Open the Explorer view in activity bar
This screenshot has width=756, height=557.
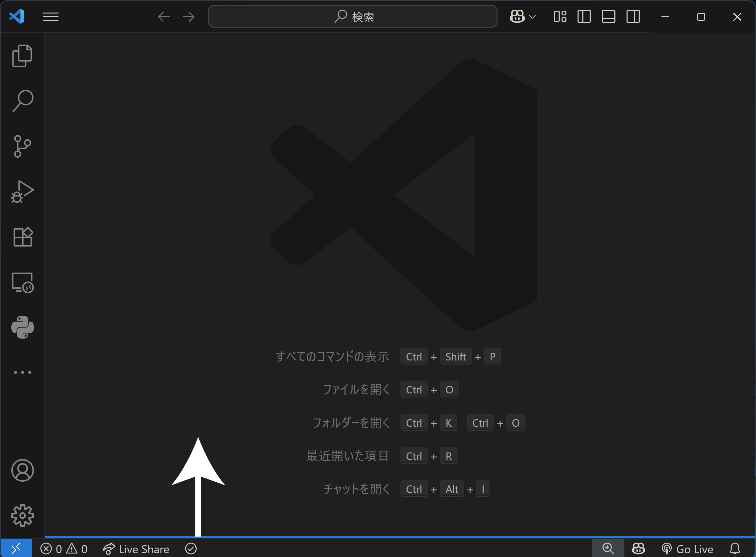tap(22, 56)
